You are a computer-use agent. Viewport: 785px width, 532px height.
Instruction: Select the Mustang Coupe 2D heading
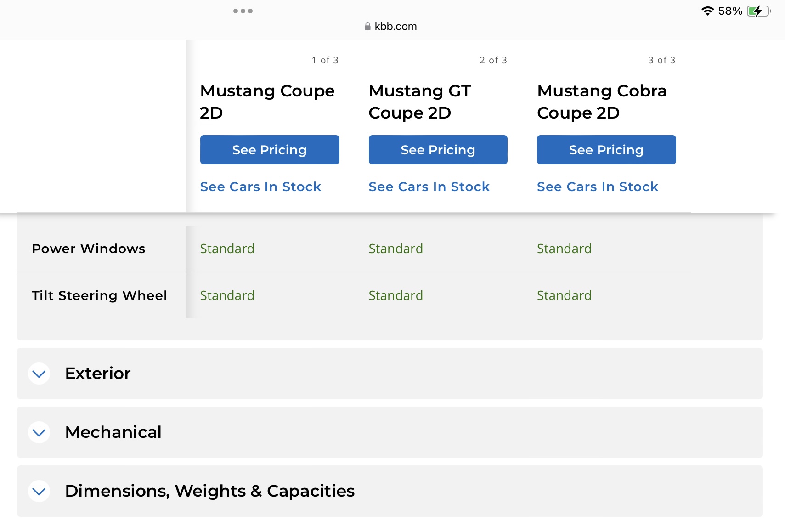pyautogui.click(x=267, y=102)
